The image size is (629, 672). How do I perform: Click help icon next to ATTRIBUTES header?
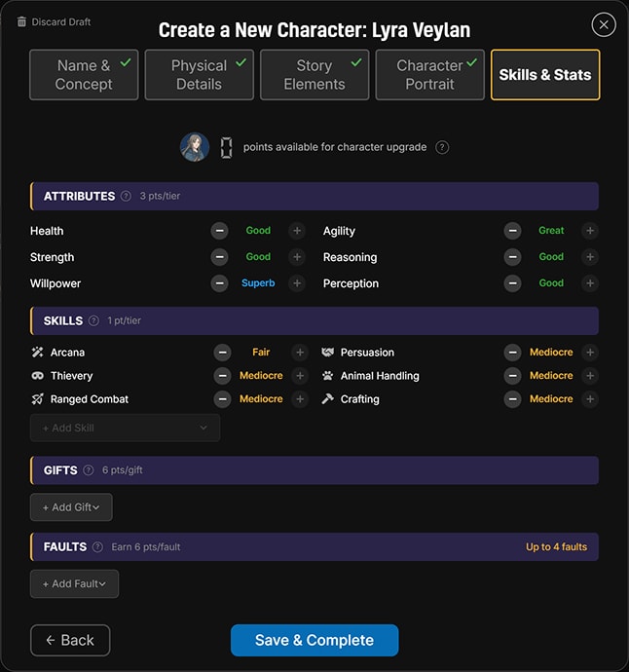point(126,197)
